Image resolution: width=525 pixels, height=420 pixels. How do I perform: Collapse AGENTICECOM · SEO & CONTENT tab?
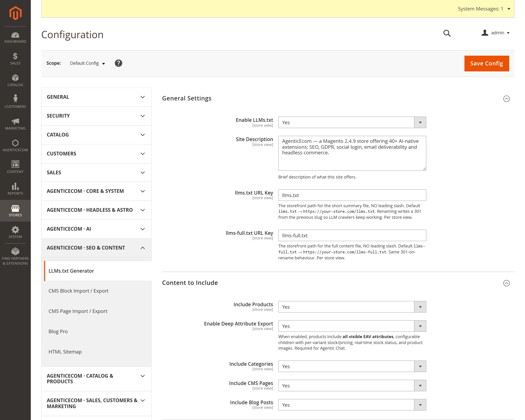point(96,248)
